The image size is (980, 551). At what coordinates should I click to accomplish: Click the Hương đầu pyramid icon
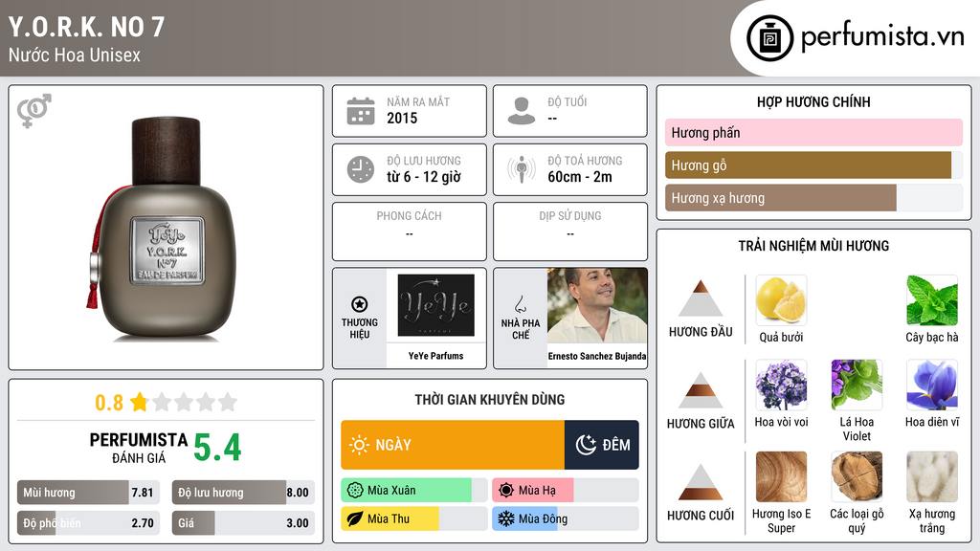click(701, 298)
